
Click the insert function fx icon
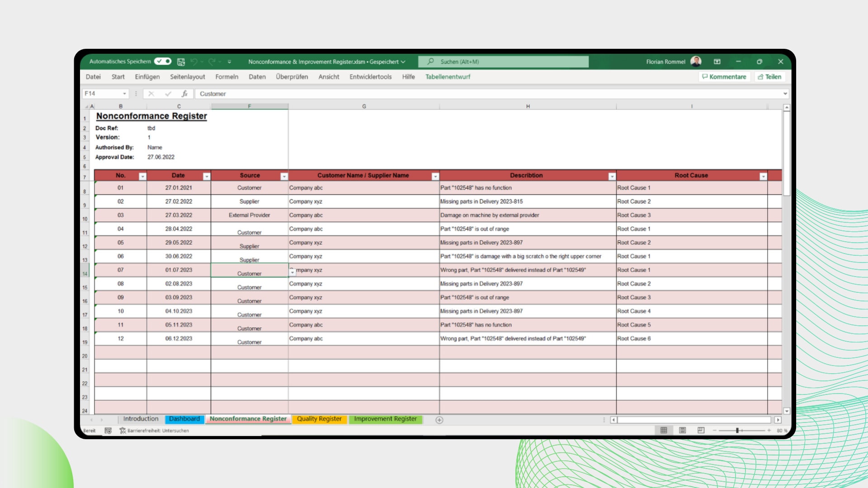[184, 94]
